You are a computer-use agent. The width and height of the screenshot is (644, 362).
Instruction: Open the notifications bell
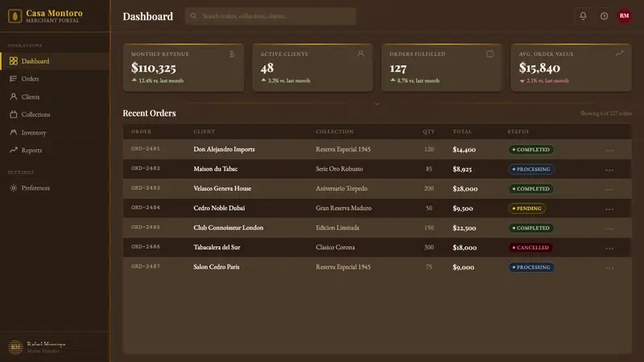[x=583, y=16]
